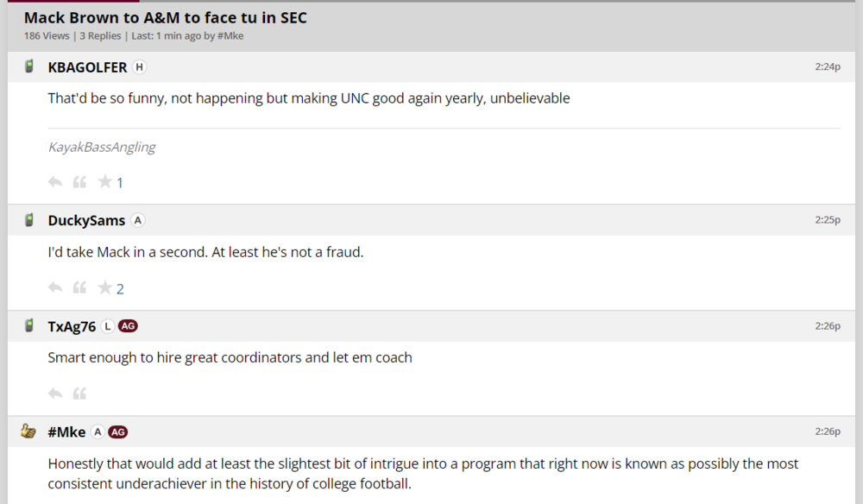Click the AG badge next to TxAg76
The image size is (863, 504).
tap(128, 326)
